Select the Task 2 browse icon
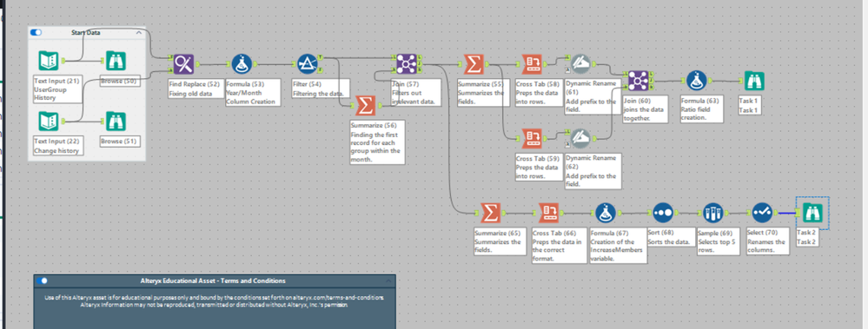This screenshot has width=868, height=329. [x=812, y=213]
